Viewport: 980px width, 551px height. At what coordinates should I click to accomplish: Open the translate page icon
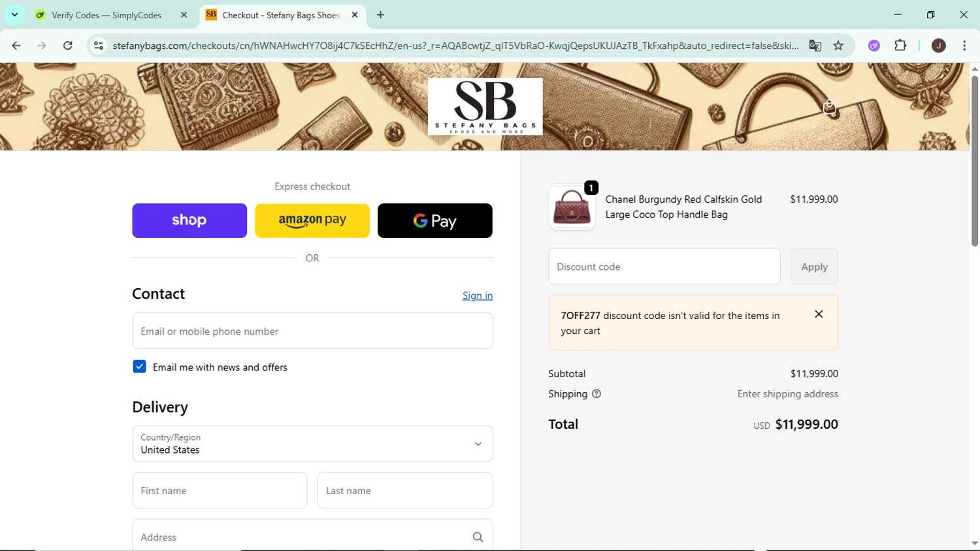[x=815, y=46]
